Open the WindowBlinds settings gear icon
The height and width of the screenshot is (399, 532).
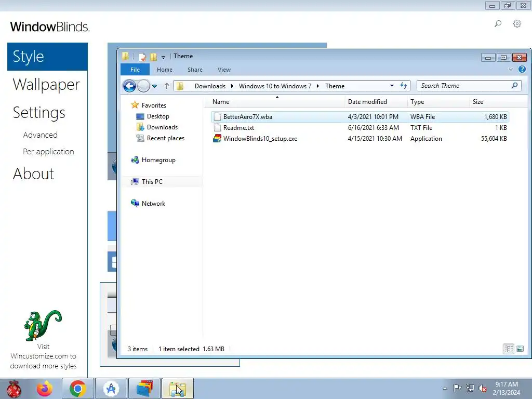(517, 24)
